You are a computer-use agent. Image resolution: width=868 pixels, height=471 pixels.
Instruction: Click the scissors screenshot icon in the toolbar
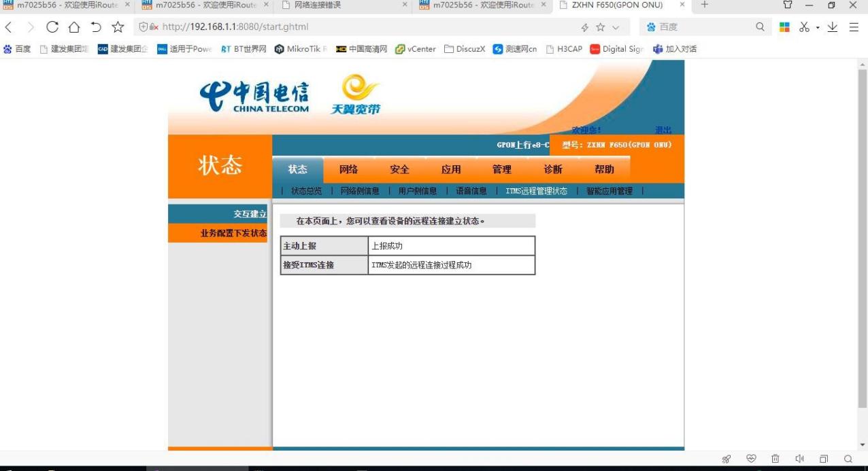coord(803,27)
